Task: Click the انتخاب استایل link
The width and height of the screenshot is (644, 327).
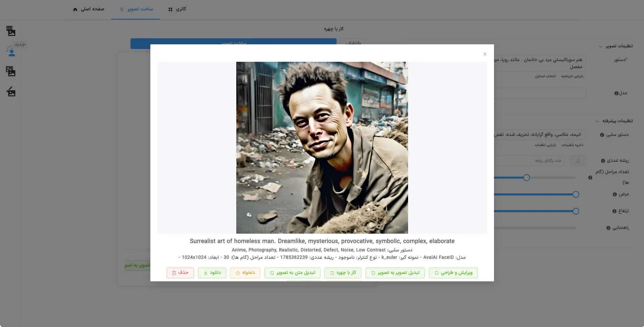Action: click(x=545, y=76)
